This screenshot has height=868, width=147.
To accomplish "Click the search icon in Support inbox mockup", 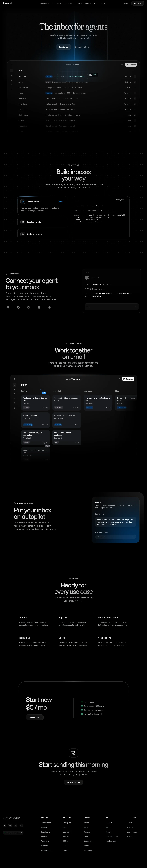I will pyautogui.click(x=122, y=65).
